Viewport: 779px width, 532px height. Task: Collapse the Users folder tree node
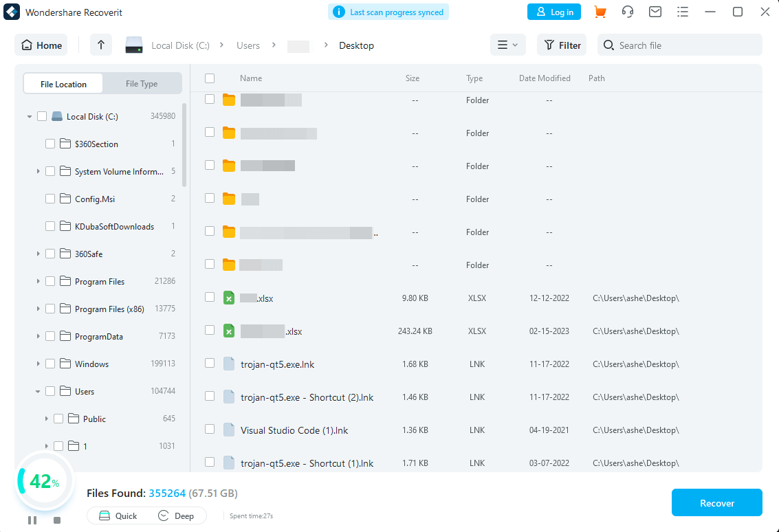coord(39,392)
